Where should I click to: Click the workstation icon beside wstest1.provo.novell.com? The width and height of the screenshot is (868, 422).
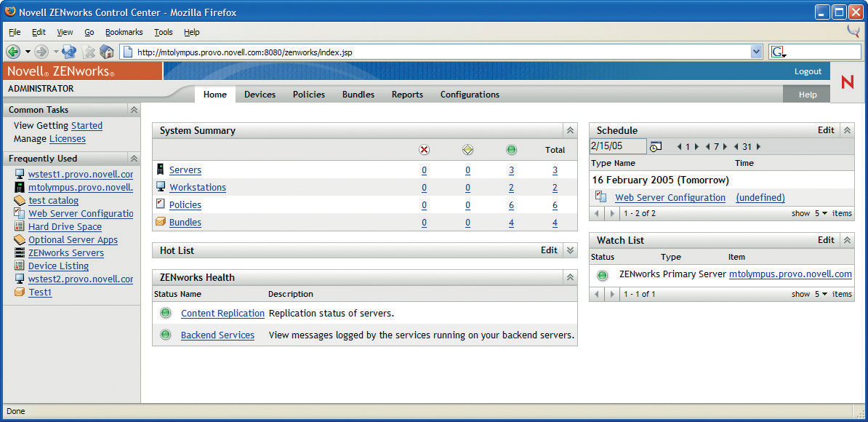(x=20, y=175)
